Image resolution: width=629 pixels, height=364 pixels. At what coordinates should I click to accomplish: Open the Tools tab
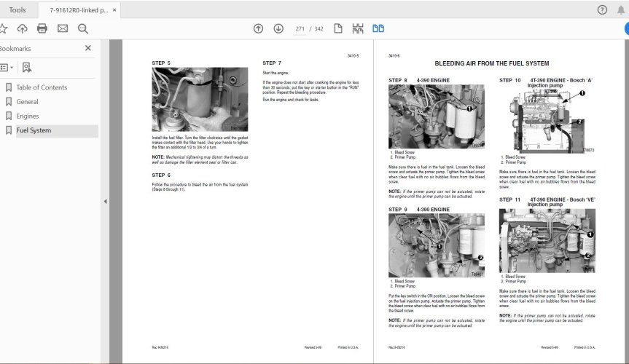pos(17,9)
